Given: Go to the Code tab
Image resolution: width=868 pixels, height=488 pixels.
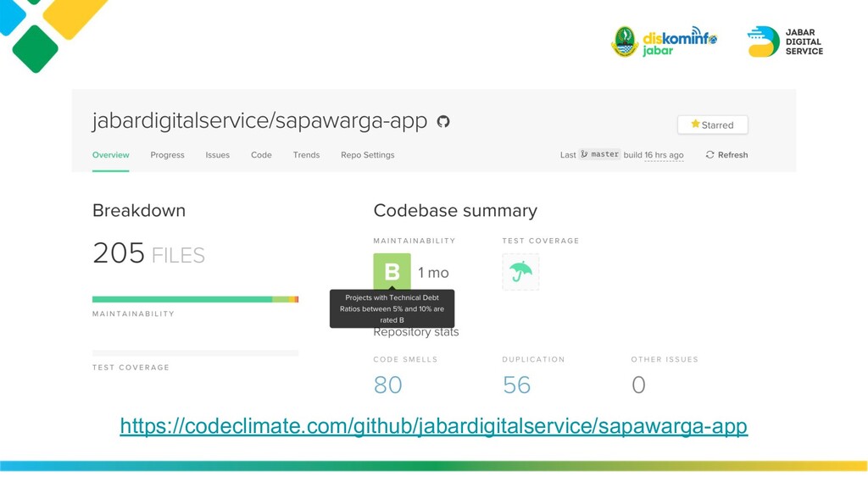Looking at the screenshot, I should 261,155.
